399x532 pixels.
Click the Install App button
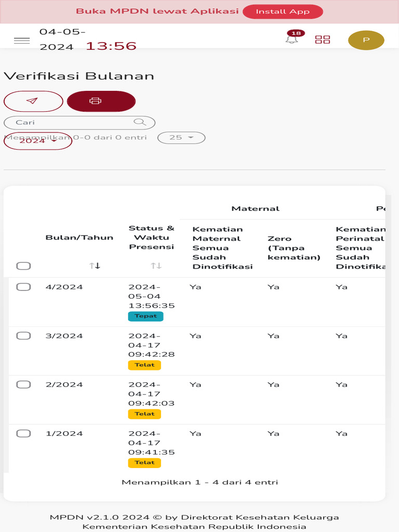click(283, 11)
